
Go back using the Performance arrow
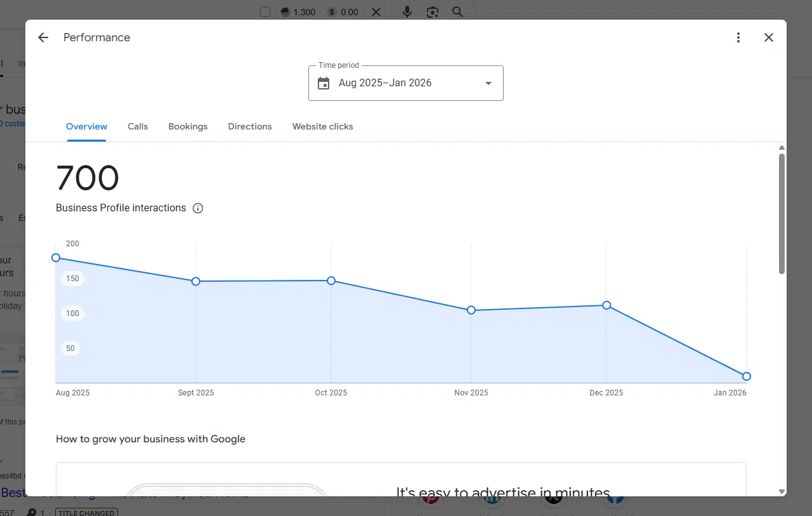coord(43,37)
